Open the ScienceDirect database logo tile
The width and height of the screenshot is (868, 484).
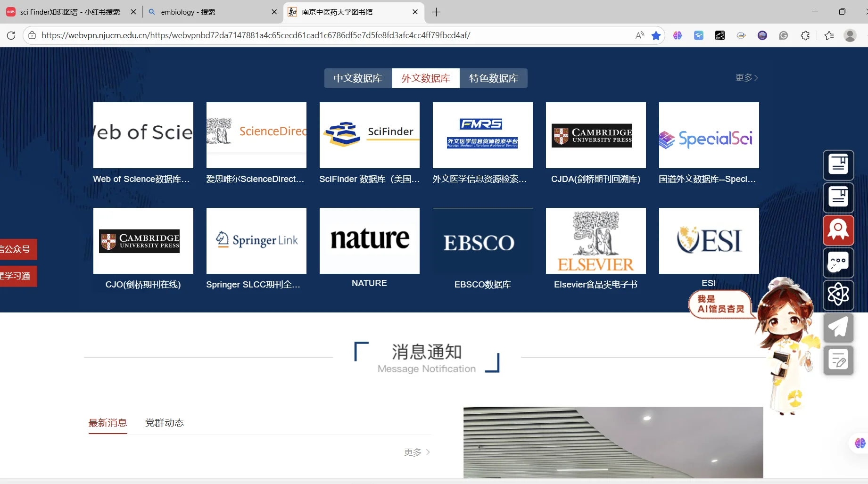[256, 135]
